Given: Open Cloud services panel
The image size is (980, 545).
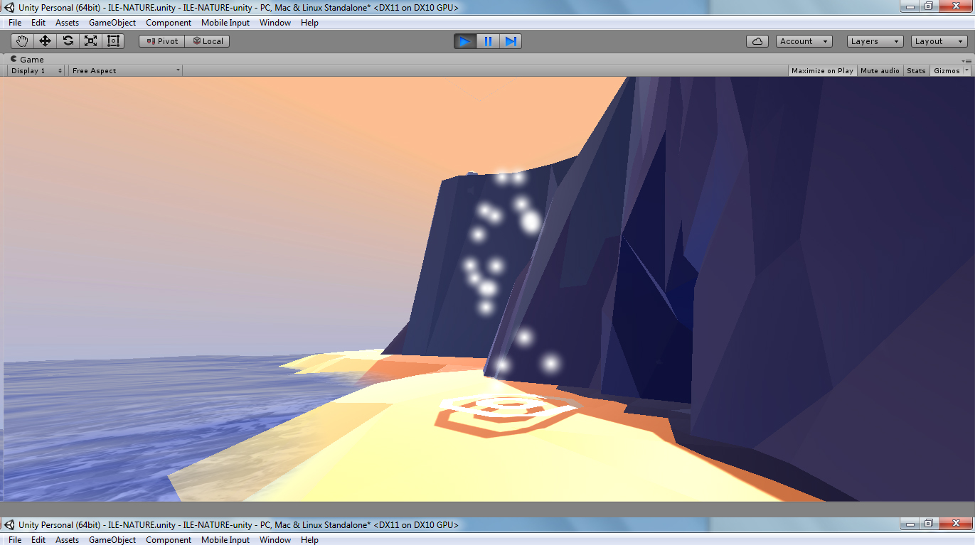Looking at the screenshot, I should [x=757, y=41].
